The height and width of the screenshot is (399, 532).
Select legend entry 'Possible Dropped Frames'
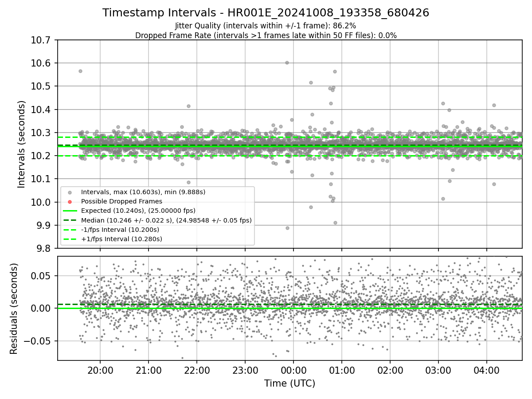122,201
